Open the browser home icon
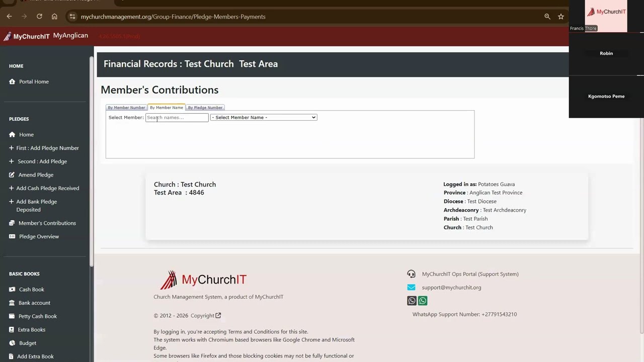 (x=54, y=17)
